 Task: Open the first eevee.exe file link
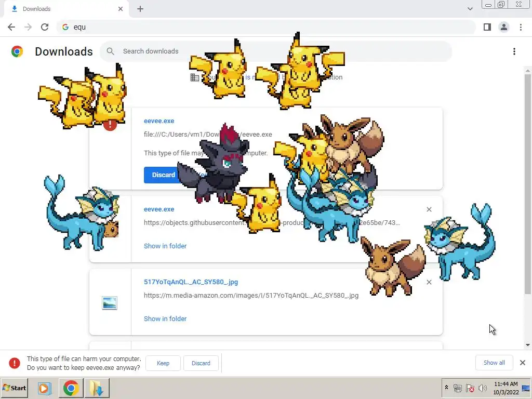(159, 121)
